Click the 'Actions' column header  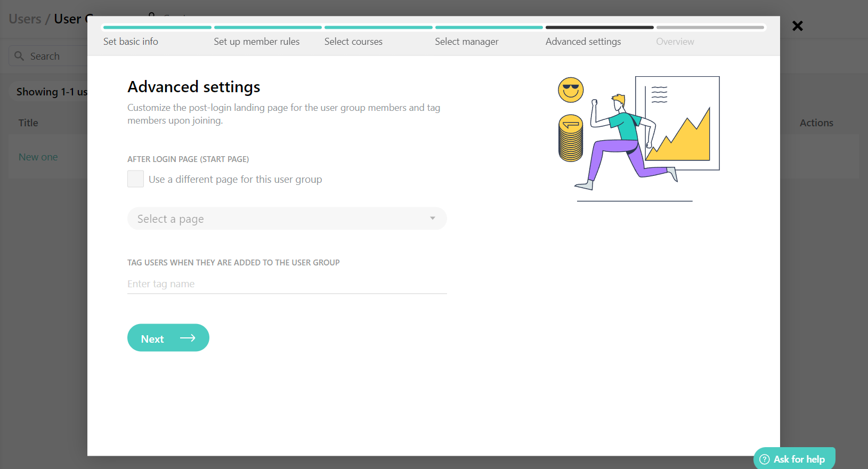pos(816,123)
